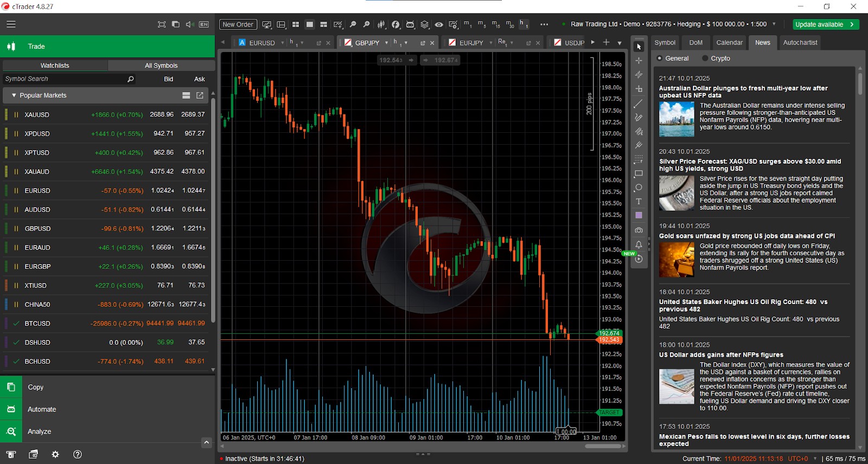The image size is (868, 464).
Task: Switch to the Watchlists tab
Action: coord(55,66)
